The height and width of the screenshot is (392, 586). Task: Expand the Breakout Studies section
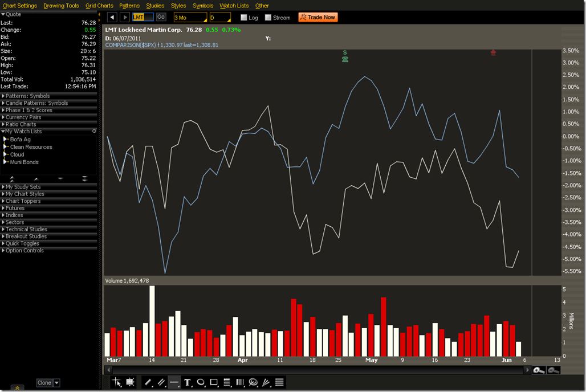click(48, 236)
